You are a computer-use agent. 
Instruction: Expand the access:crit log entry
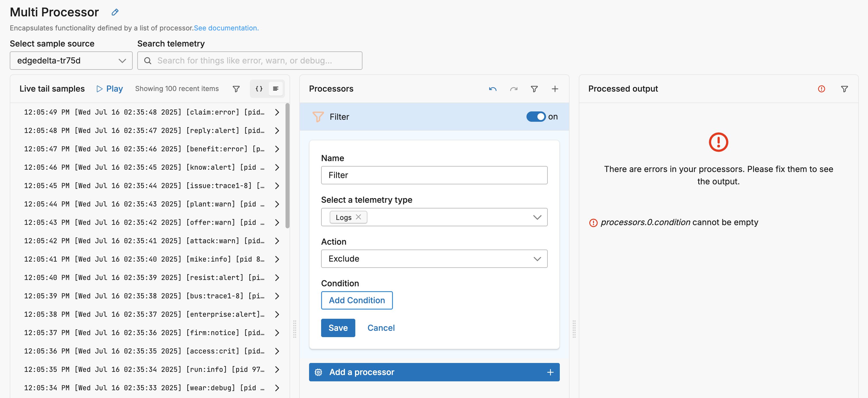[277, 351]
